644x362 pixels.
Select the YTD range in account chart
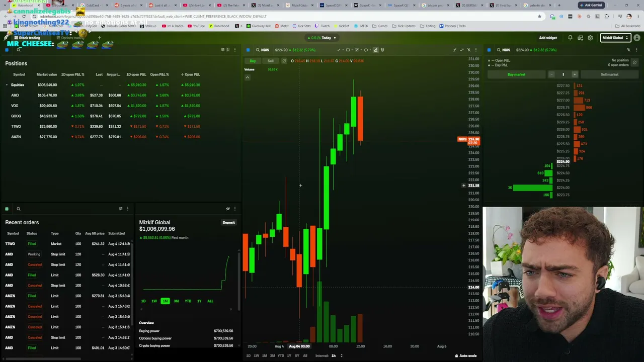(188, 301)
